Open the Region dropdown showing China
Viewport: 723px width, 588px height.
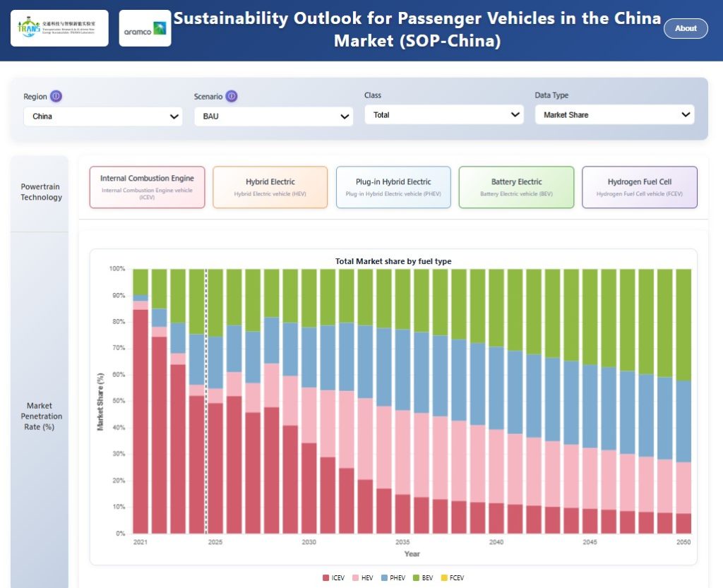103,116
